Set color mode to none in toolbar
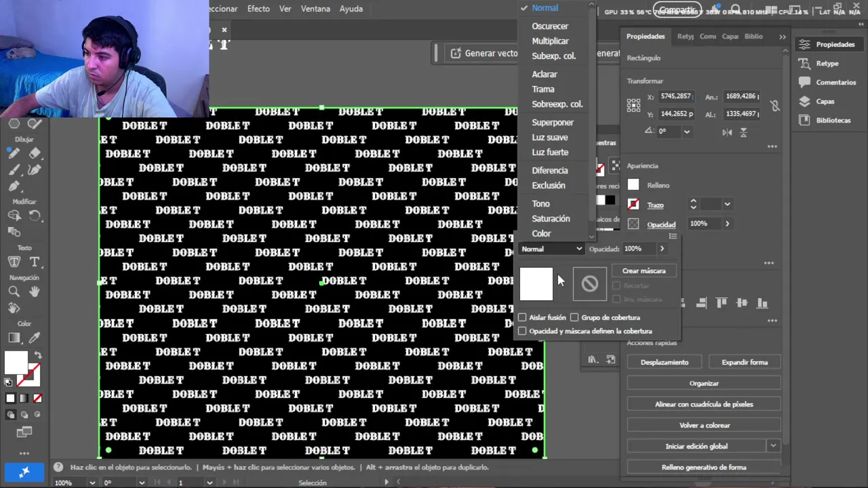 tap(37, 399)
